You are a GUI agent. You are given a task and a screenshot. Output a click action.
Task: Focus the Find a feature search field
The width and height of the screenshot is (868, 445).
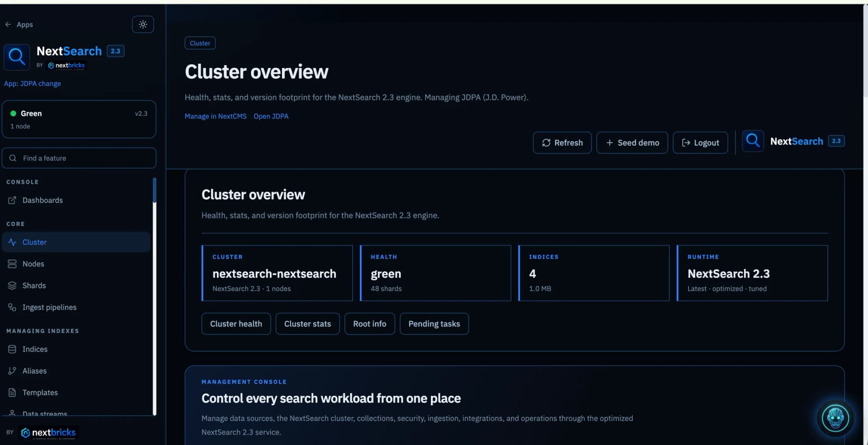click(79, 158)
